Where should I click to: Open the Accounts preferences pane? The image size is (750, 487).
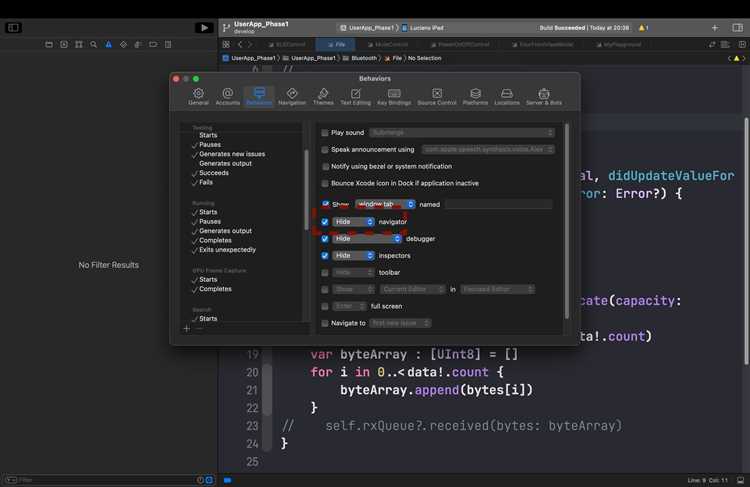(x=228, y=96)
